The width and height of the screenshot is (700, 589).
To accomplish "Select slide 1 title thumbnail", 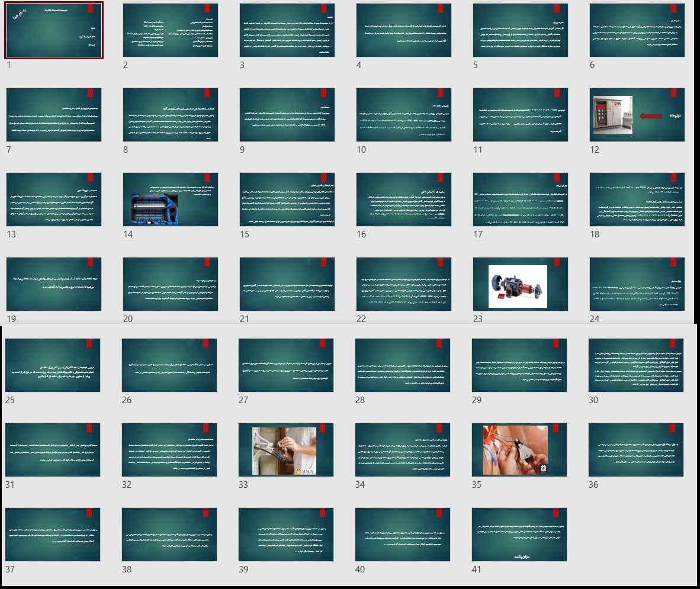I will (54, 30).
